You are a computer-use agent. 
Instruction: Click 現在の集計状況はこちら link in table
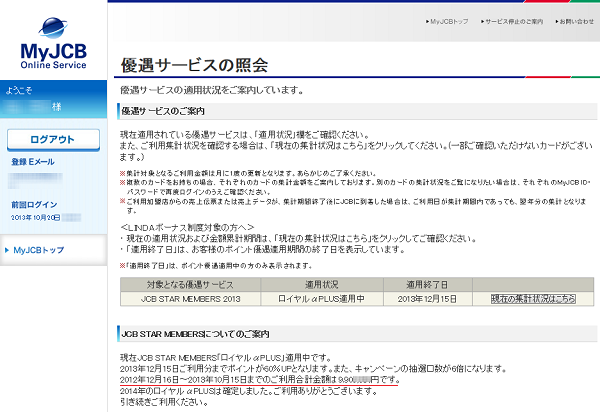point(533,299)
